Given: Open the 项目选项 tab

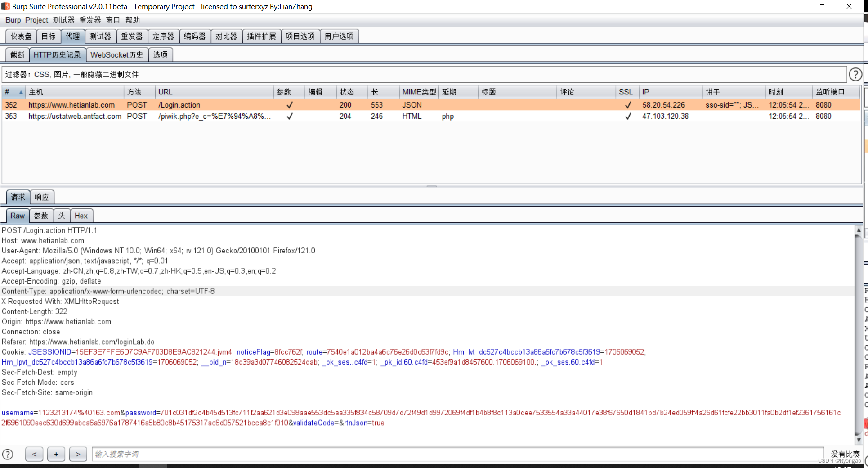Looking at the screenshot, I should 300,36.
